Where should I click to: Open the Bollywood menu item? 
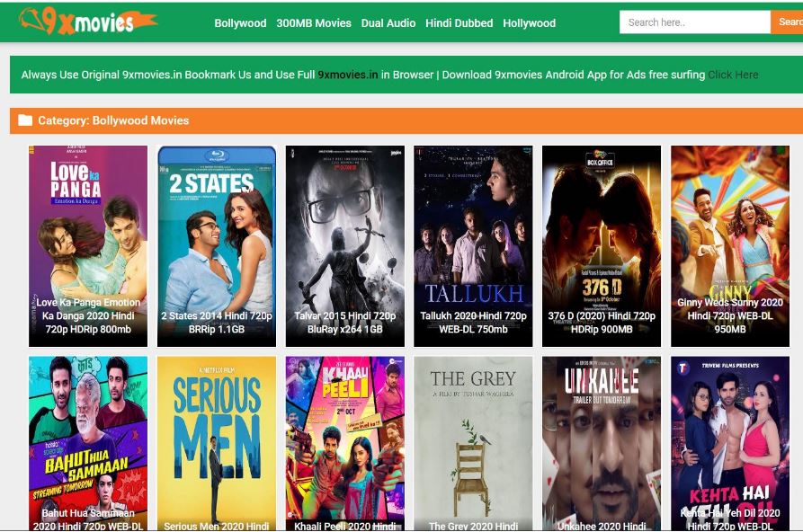[x=240, y=23]
